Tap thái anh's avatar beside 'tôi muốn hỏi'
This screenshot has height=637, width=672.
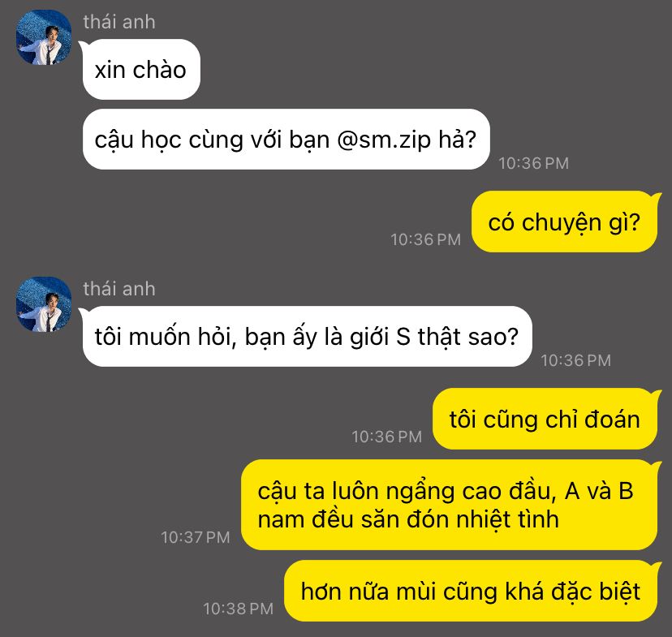44,304
